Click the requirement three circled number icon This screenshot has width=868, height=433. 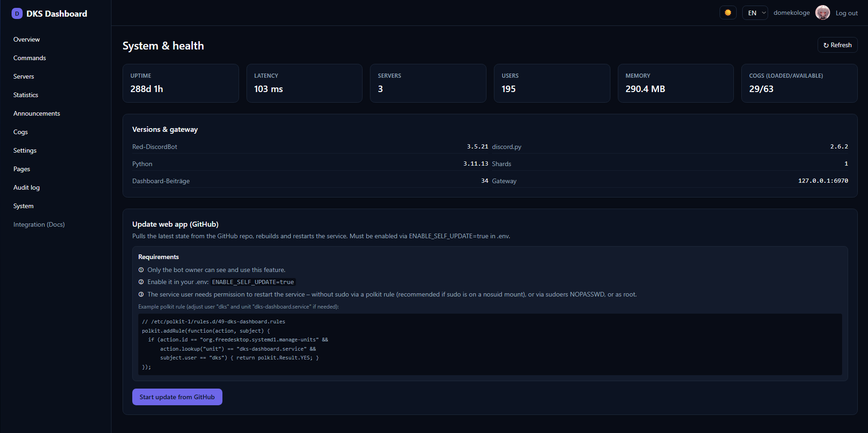[x=141, y=294]
